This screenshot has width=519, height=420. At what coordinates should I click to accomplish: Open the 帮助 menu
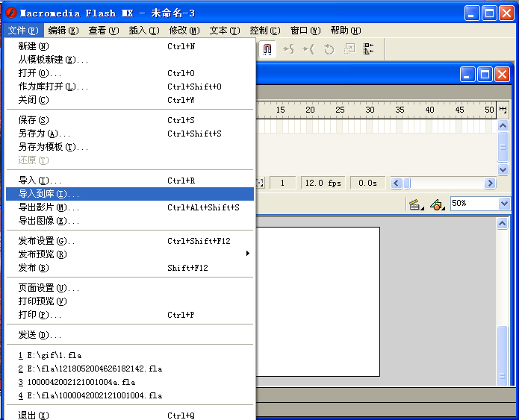pyautogui.click(x=346, y=31)
